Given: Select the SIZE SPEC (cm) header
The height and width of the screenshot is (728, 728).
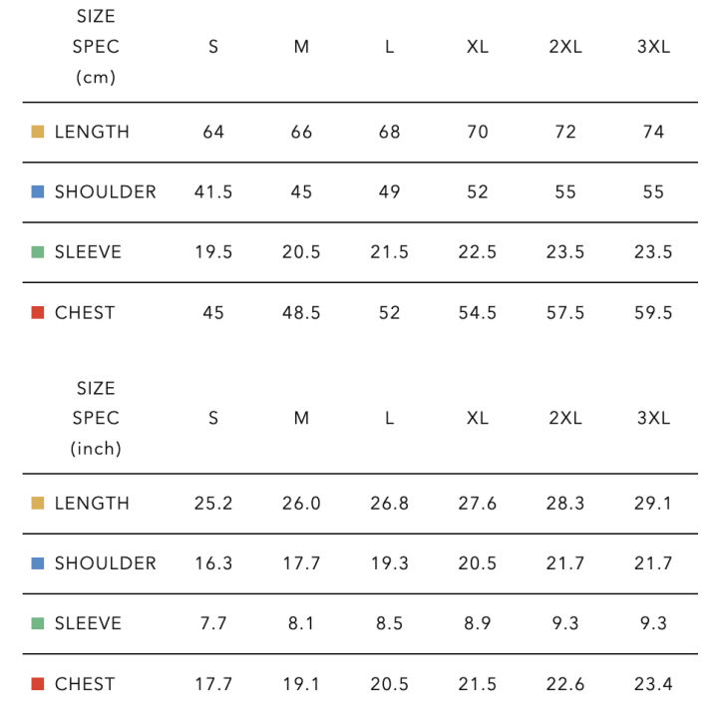Looking at the screenshot, I should coord(96,47).
